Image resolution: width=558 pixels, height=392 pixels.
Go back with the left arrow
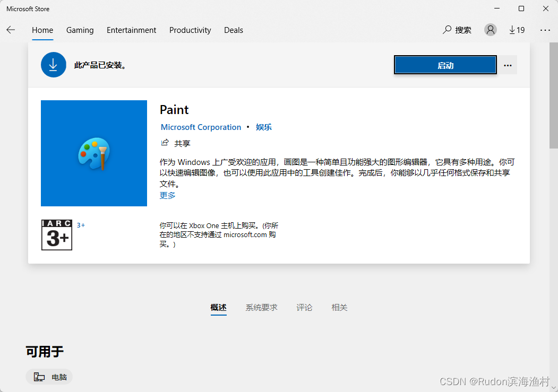tap(11, 30)
